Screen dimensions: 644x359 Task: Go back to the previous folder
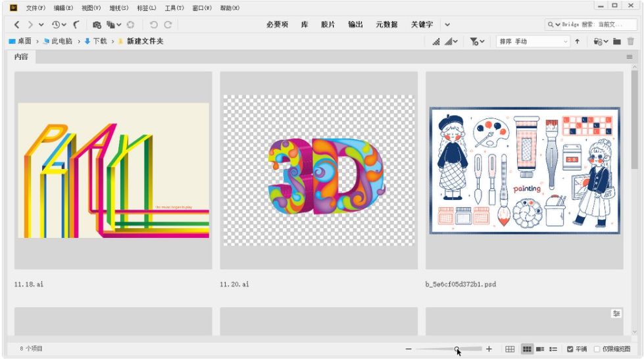pos(17,24)
